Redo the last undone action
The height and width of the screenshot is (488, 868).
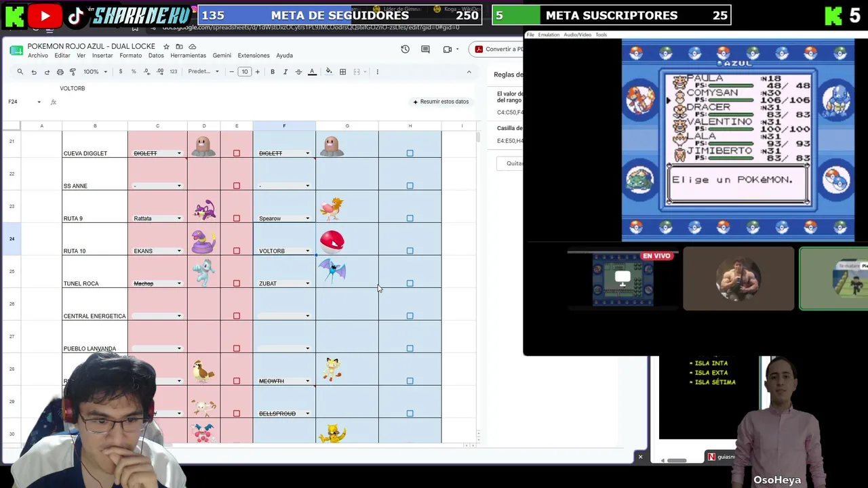pos(47,72)
